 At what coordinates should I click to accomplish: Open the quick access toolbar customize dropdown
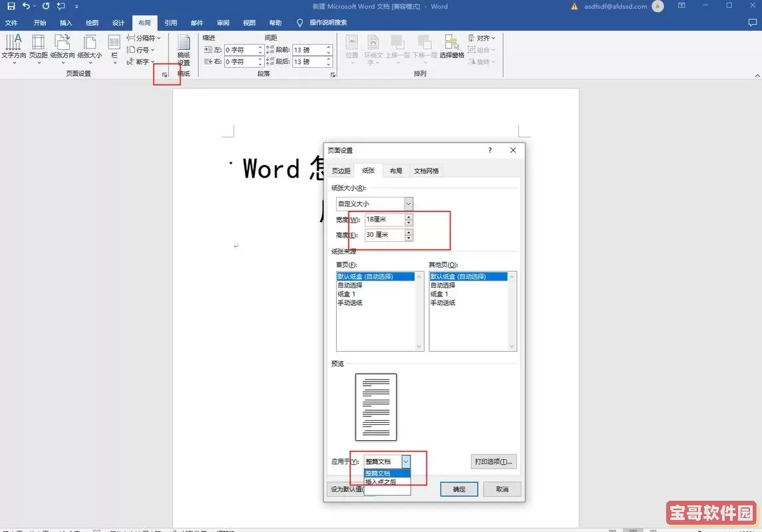click(x=77, y=7)
